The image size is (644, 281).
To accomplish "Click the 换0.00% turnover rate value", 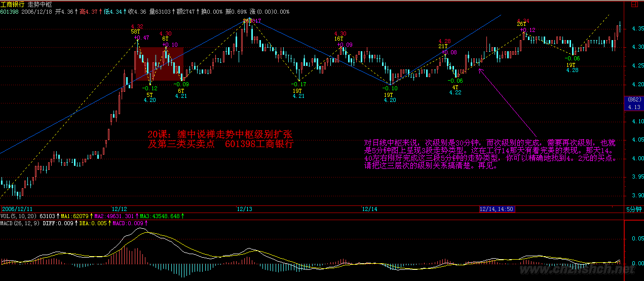I will tap(212, 12).
